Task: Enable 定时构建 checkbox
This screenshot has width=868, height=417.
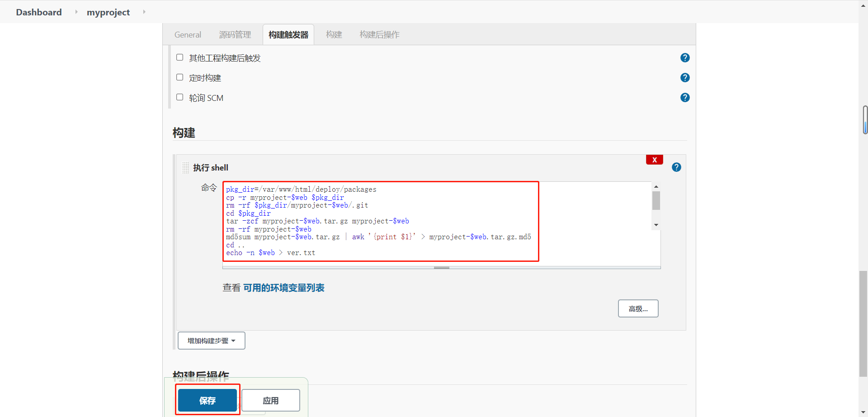Action: click(x=179, y=77)
